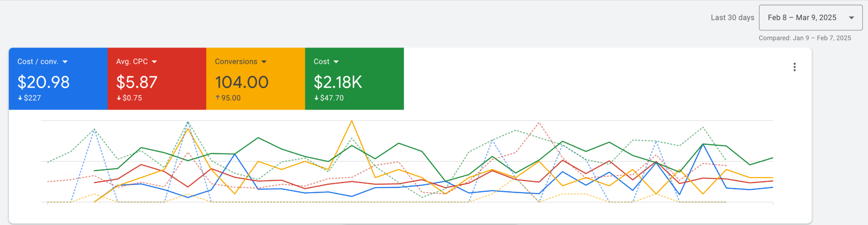Click the down arrow beside $47.70 change
The image size is (868, 225).
tap(316, 98)
